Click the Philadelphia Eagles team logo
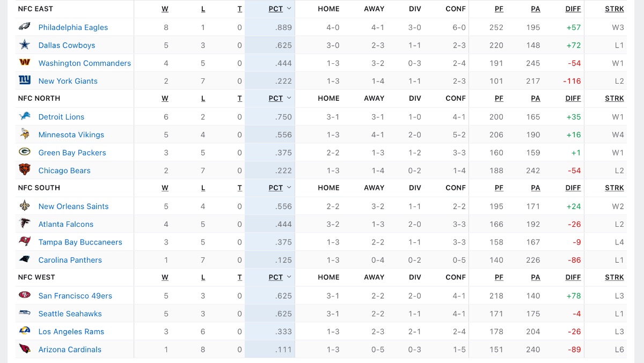This screenshot has height=363, width=644. click(25, 27)
